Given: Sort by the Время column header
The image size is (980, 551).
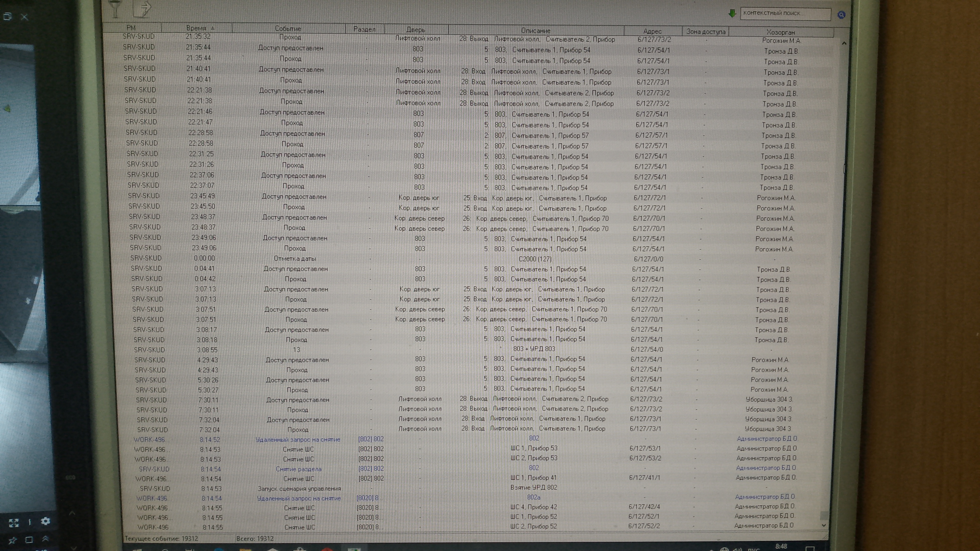Looking at the screenshot, I should click(x=196, y=28).
